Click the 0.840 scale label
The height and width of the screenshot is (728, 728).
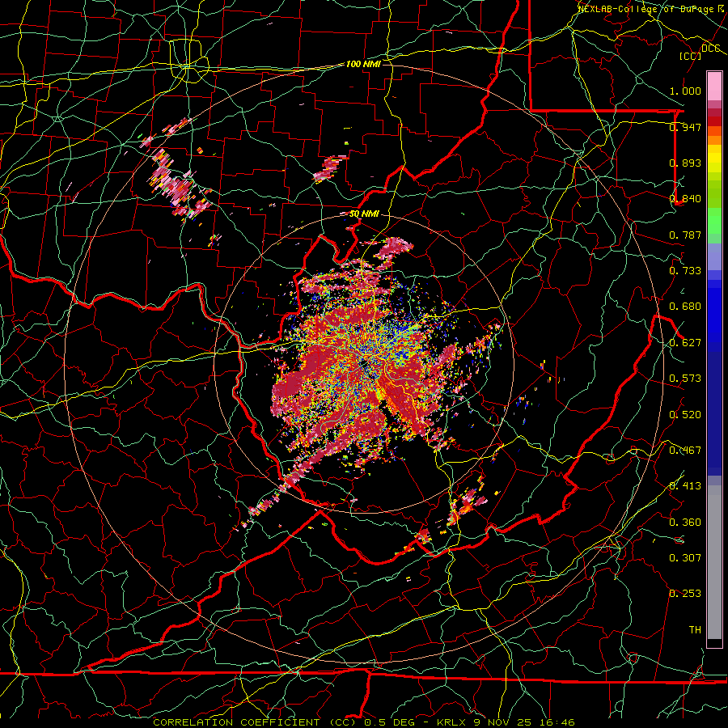(685, 199)
